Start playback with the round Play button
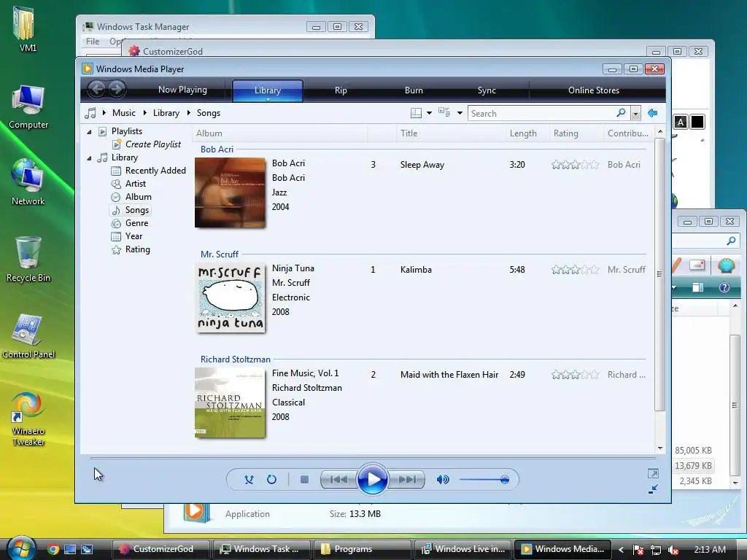 373,480
